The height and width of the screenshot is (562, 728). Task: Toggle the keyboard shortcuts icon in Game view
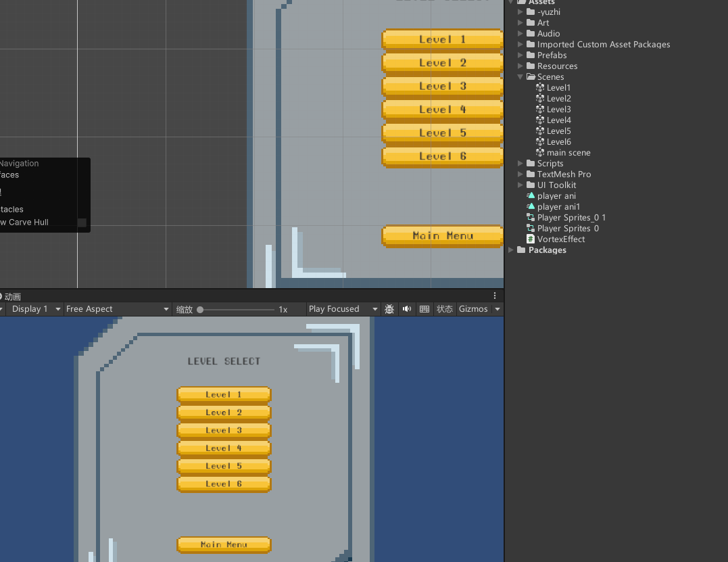pos(424,309)
